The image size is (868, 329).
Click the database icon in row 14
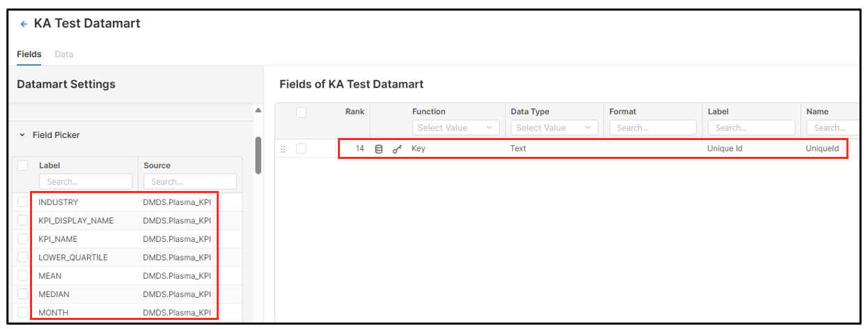coord(379,148)
